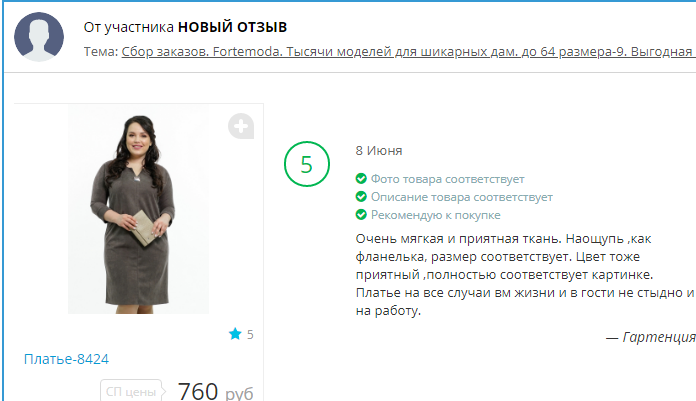The height and width of the screenshot is (401, 696).
Task: Click the Описание товара соответствует label text
Action: (462, 197)
